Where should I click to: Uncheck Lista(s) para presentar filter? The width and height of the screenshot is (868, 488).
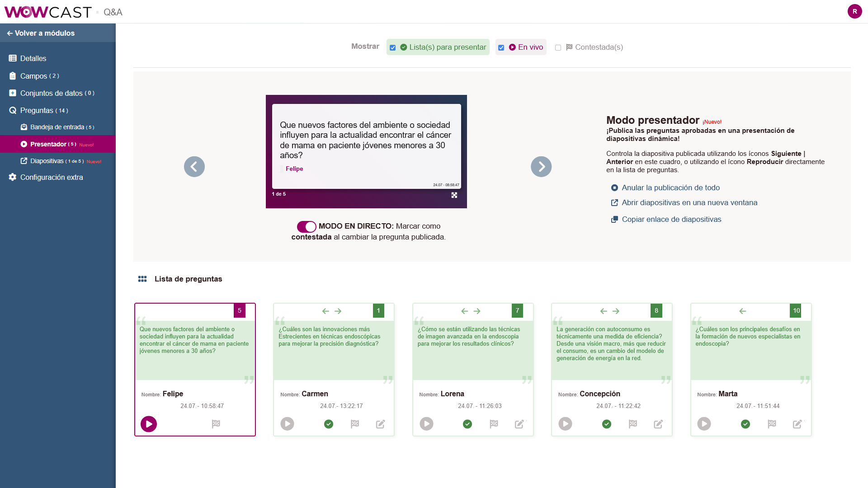tap(393, 47)
